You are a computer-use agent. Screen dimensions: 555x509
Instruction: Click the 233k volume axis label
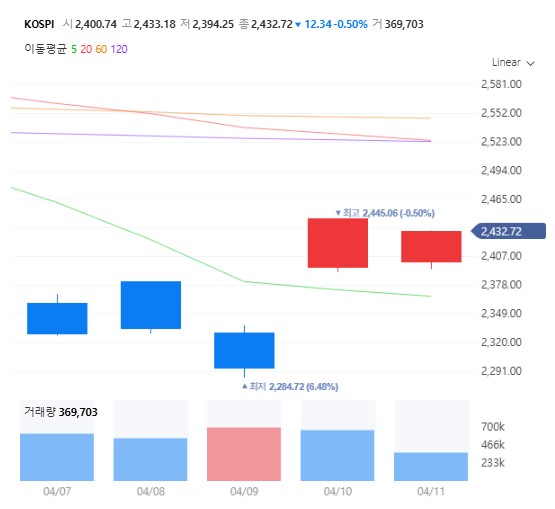point(493,463)
